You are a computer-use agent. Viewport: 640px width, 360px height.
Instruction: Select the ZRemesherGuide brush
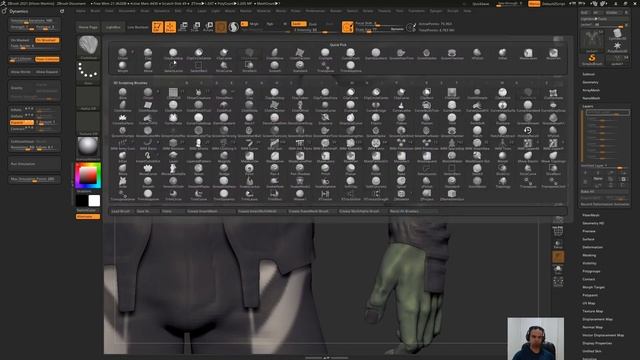[x=451, y=195]
